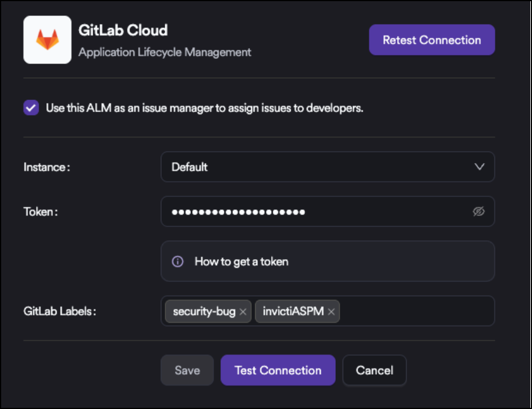532x409 pixels.
Task: Remove the invictiASPM label with its X
Action: tap(331, 312)
